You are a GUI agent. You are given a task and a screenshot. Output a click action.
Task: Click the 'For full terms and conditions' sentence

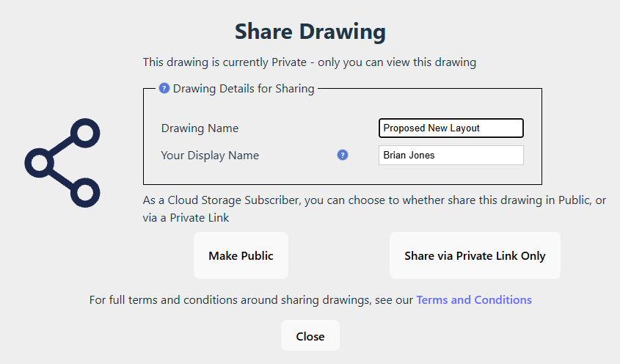[x=251, y=299]
